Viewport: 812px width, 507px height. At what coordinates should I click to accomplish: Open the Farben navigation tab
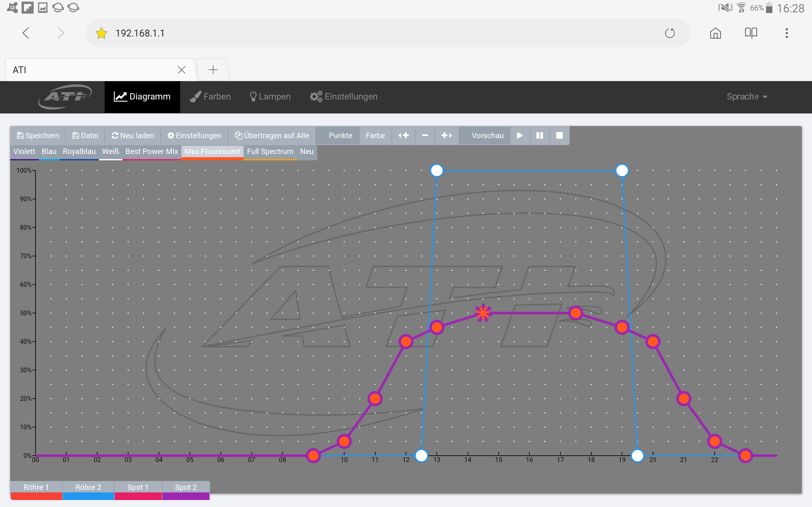tap(210, 97)
